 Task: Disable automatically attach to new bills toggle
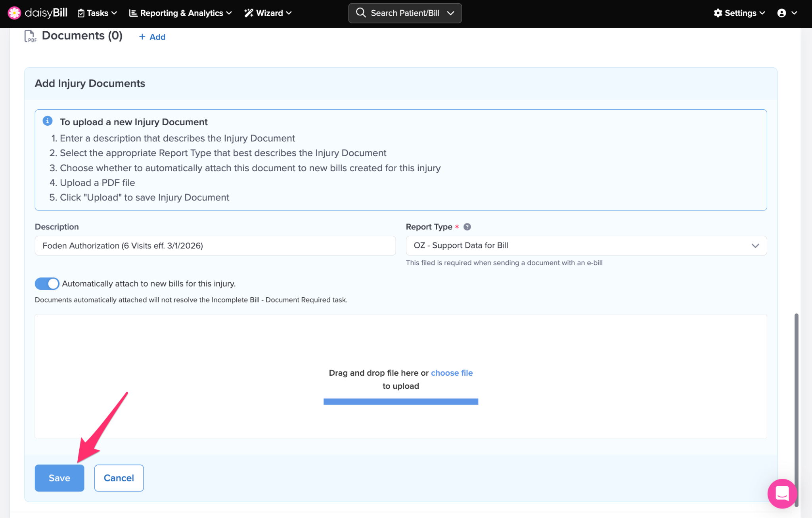tap(47, 284)
